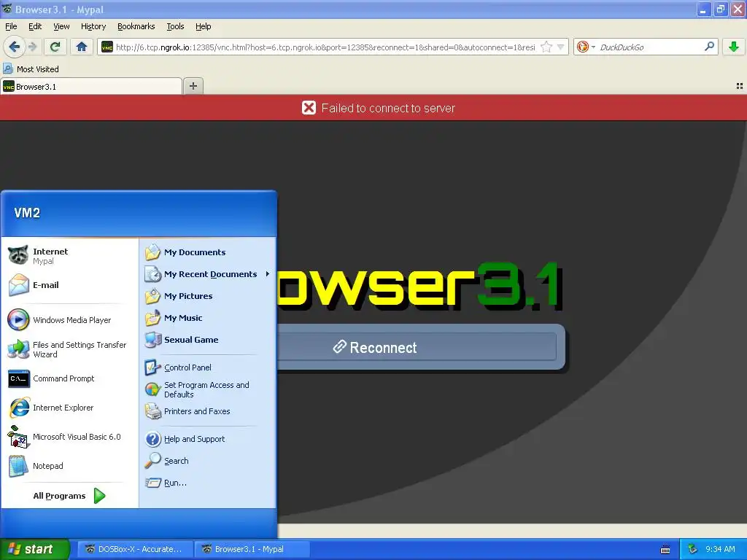
Task: Open the Bookmarks menu
Action: click(x=136, y=26)
